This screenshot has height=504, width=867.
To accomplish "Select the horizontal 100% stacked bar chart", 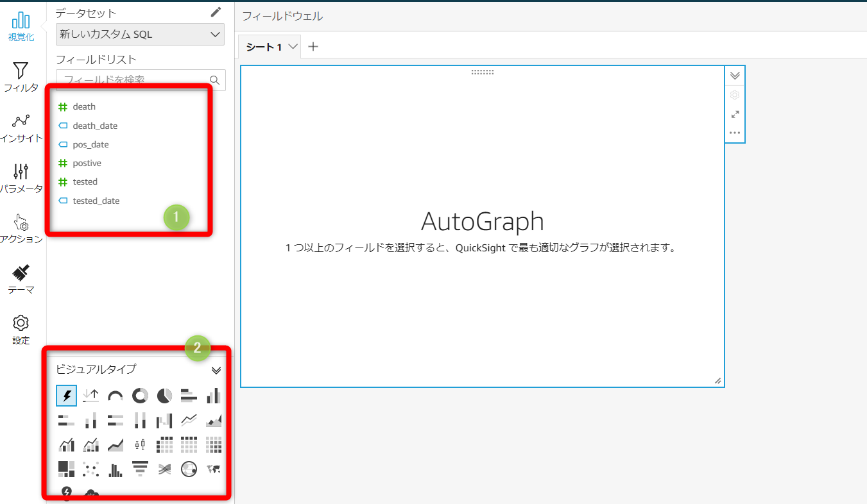I will click(116, 421).
